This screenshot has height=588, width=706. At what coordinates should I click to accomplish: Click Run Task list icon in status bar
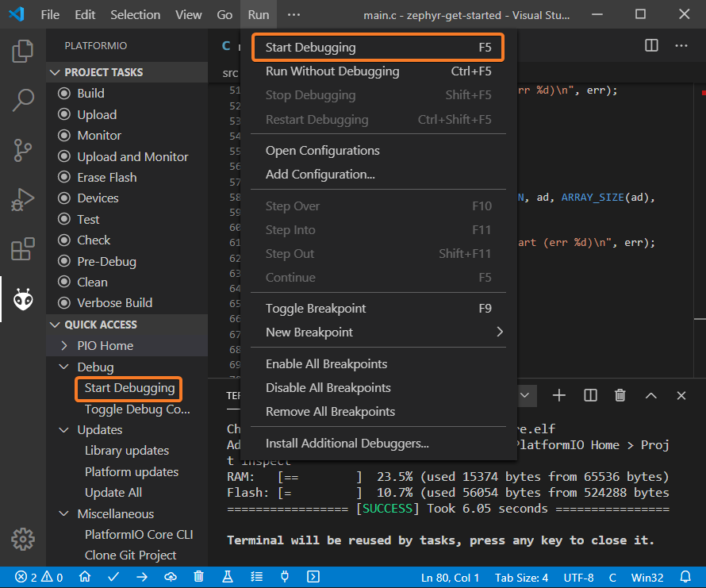[x=256, y=577]
